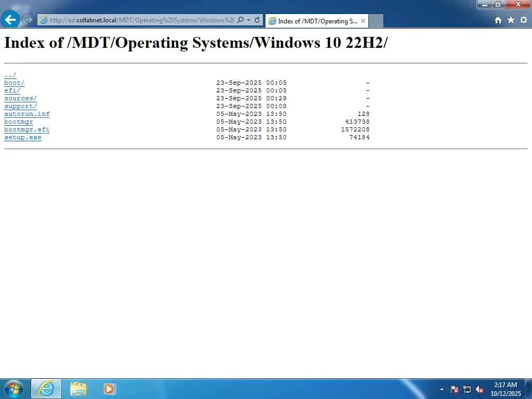Open the address bar autocomplete dropdown arrow
Image resolution: width=532 pixels, height=399 pixels.
coord(249,20)
